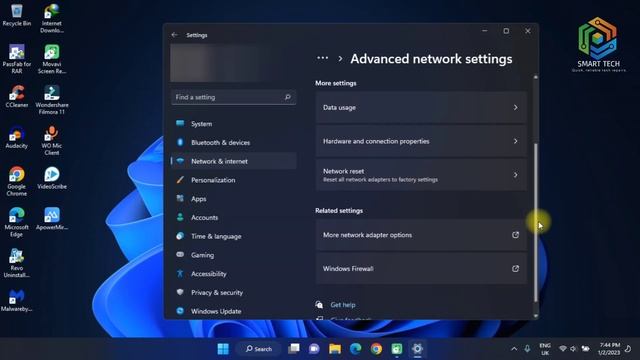Select Accounts in the sidebar
Screen dimensions: 640x360
(x=234, y=218)
